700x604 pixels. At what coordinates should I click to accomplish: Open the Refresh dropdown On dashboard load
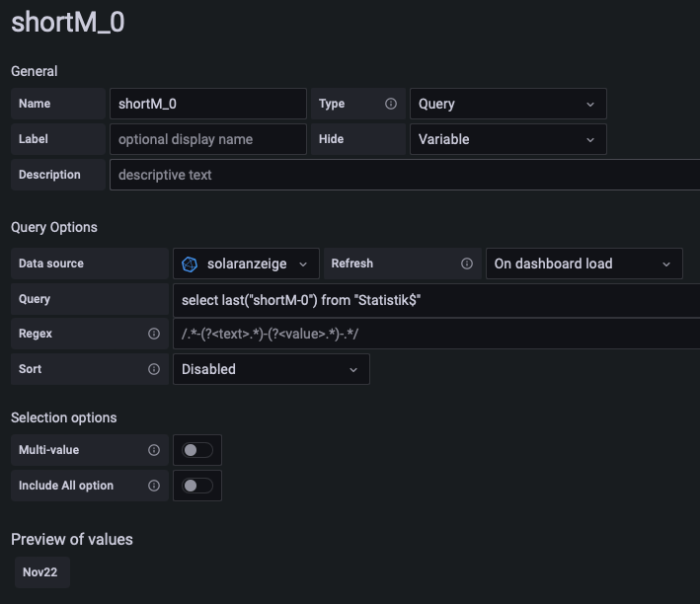(583, 264)
